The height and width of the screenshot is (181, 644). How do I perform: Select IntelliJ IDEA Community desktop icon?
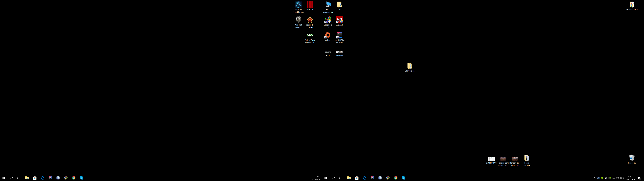[339, 35]
